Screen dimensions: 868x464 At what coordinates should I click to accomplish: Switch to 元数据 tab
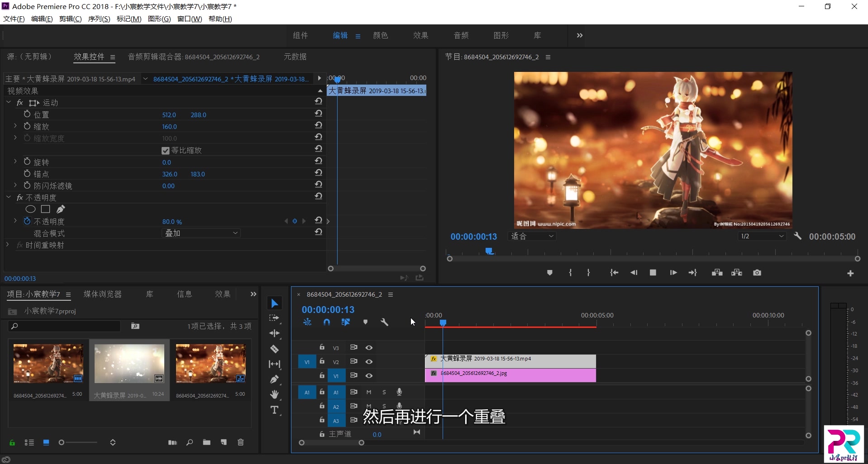coord(295,57)
